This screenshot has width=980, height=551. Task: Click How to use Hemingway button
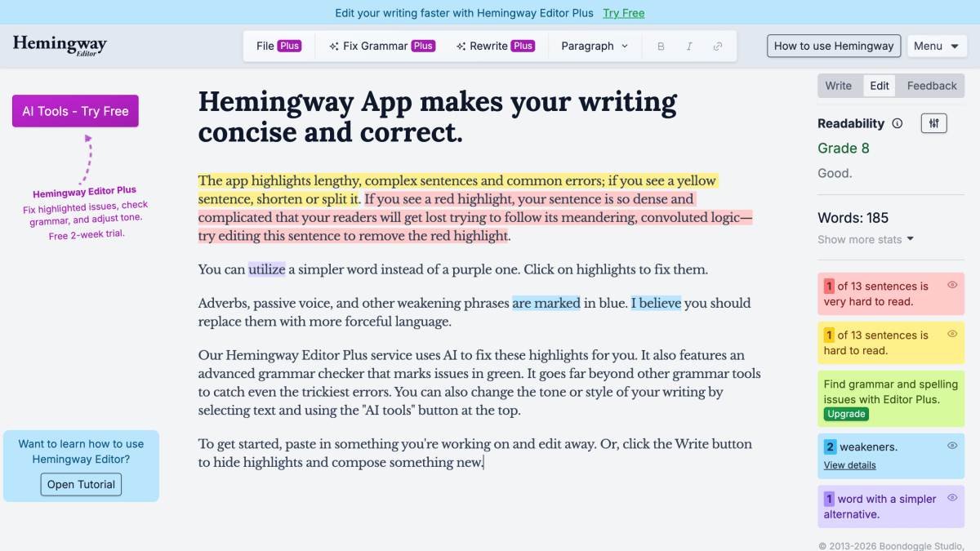coord(834,46)
